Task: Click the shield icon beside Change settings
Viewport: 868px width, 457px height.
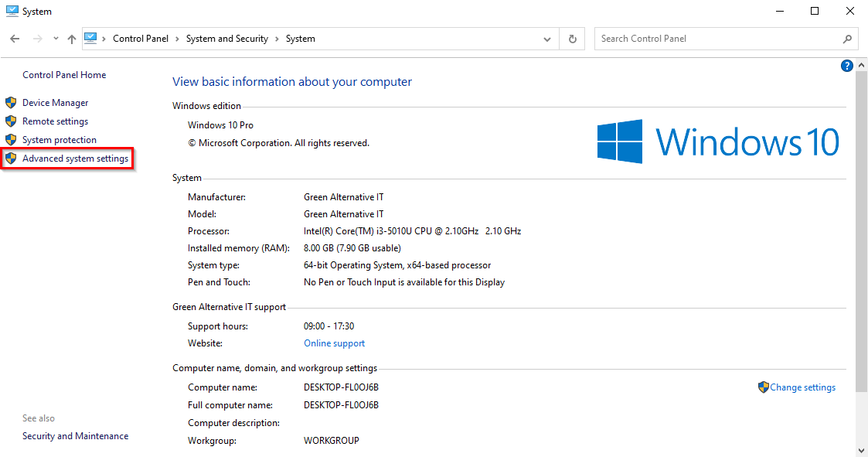Action: point(764,387)
